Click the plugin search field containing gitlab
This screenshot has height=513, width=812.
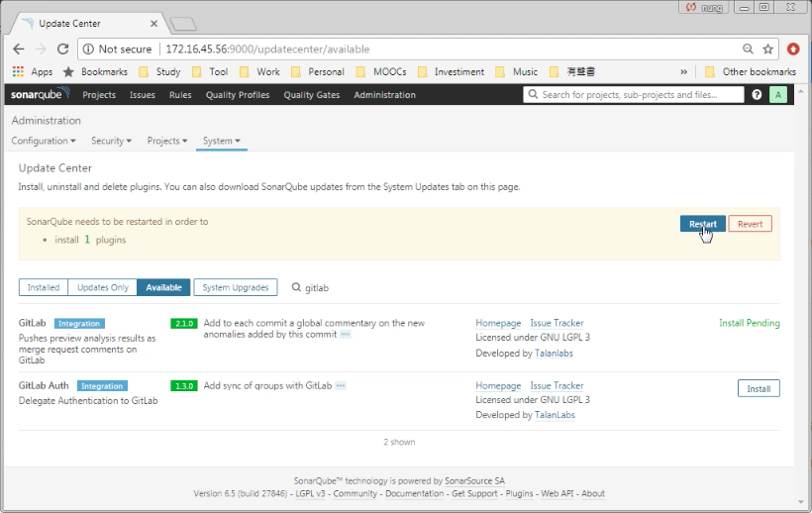pos(317,288)
